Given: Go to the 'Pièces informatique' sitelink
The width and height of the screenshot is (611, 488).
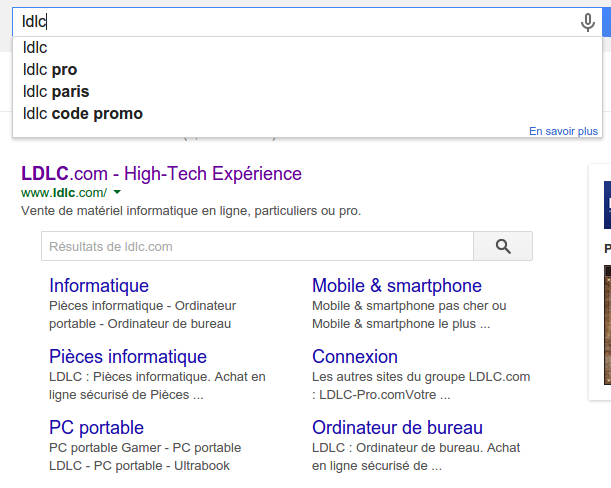Looking at the screenshot, I should (128, 357).
